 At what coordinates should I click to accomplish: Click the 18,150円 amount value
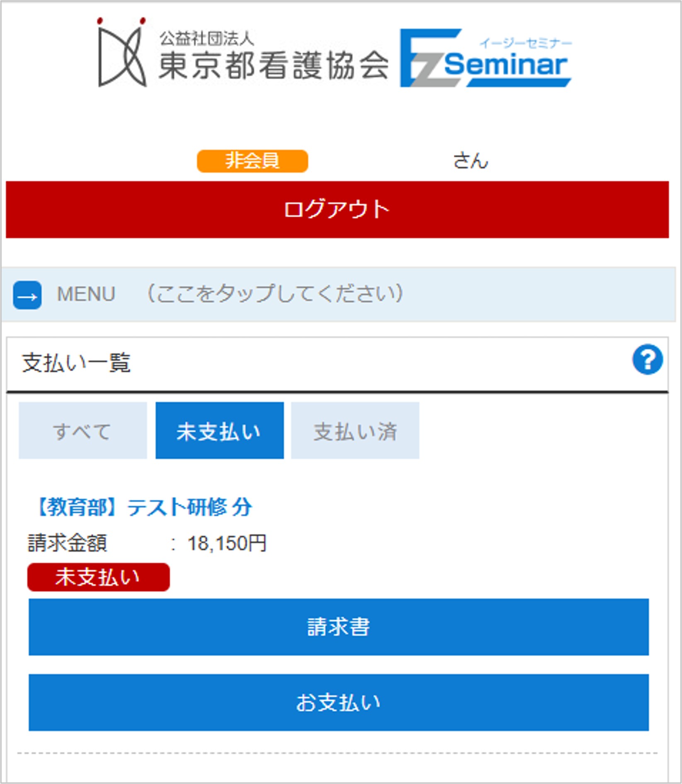(227, 543)
